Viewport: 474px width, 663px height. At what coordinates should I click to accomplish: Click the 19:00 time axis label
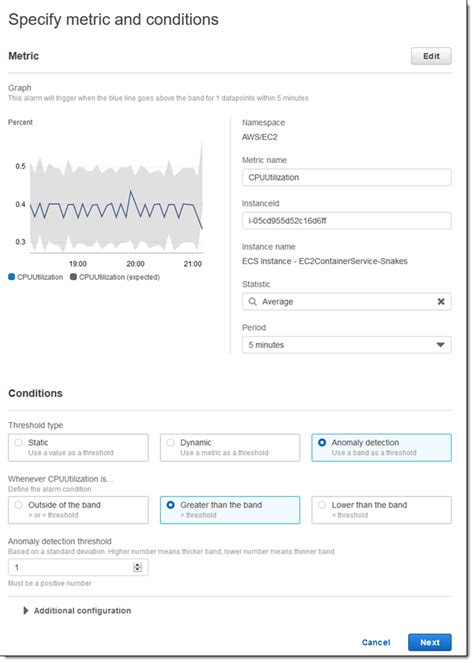tap(78, 264)
